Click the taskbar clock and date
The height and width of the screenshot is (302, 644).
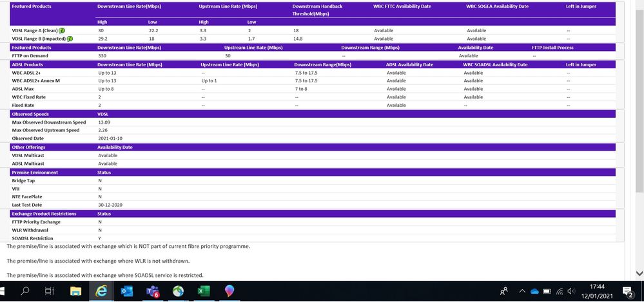598,291
